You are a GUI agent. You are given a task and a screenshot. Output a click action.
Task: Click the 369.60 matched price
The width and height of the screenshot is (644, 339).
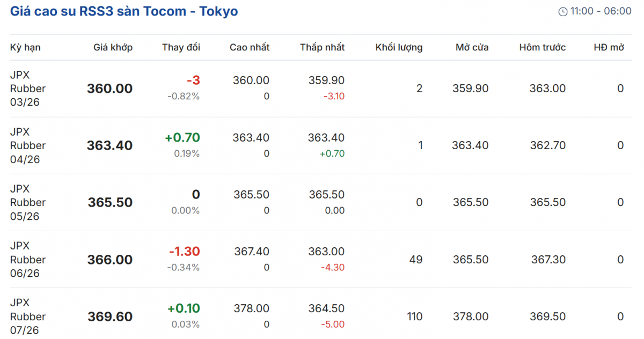click(x=110, y=317)
